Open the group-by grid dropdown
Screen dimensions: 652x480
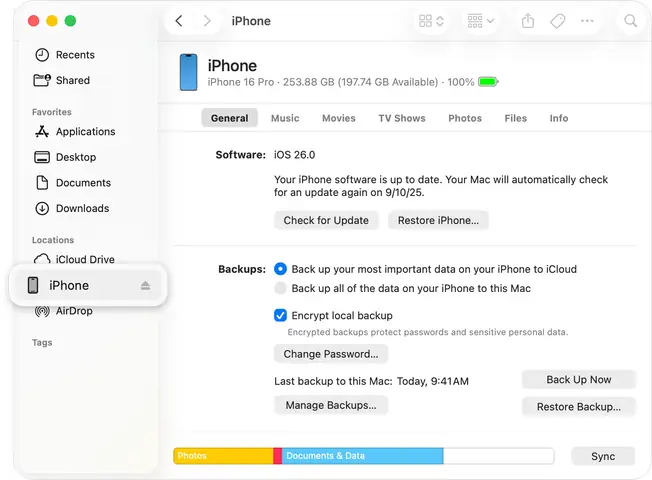[x=480, y=21]
